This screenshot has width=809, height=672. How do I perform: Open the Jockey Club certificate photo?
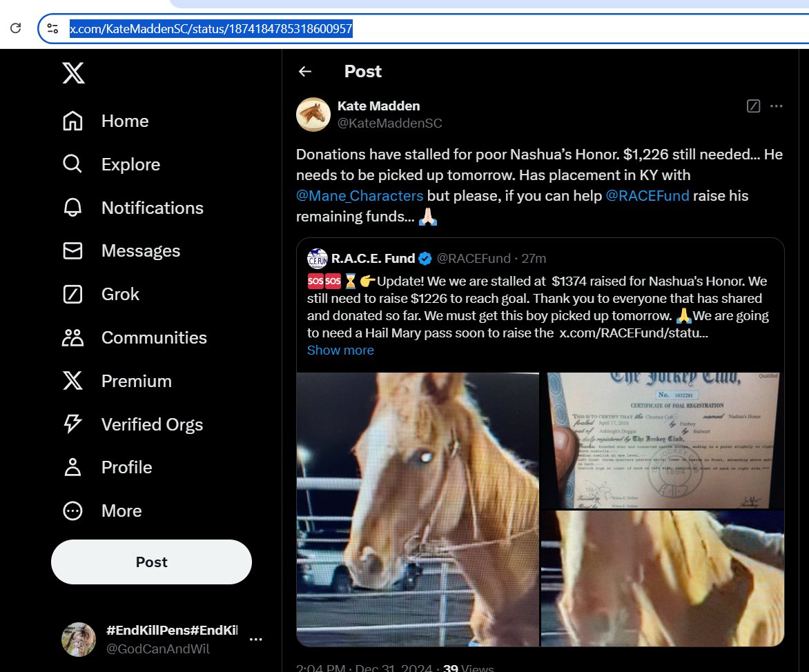(x=663, y=440)
